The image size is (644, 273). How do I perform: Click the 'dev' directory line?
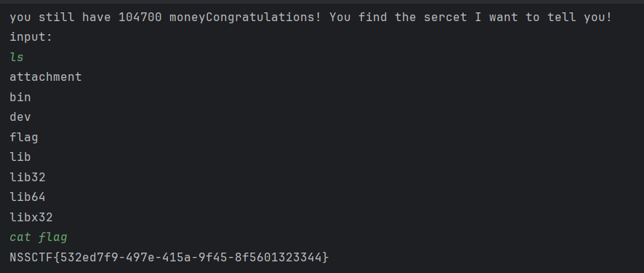20,117
